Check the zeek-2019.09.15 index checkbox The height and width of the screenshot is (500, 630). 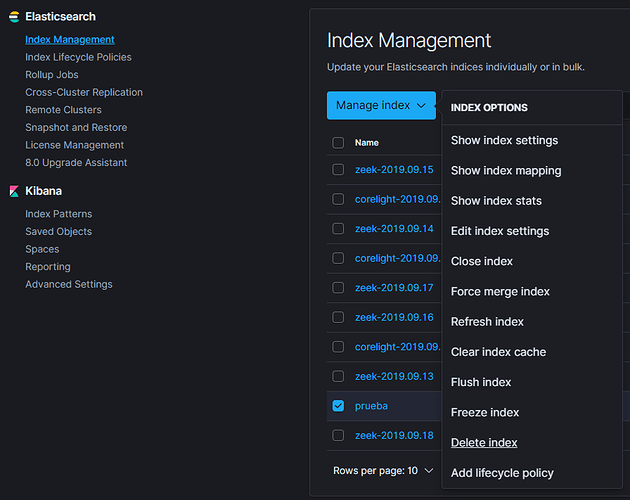338,170
